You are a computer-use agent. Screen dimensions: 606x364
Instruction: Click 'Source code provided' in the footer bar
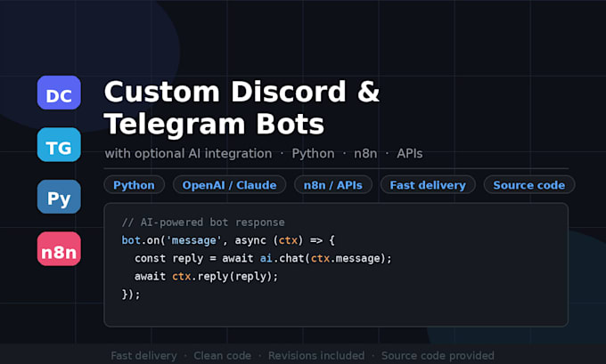click(x=438, y=355)
